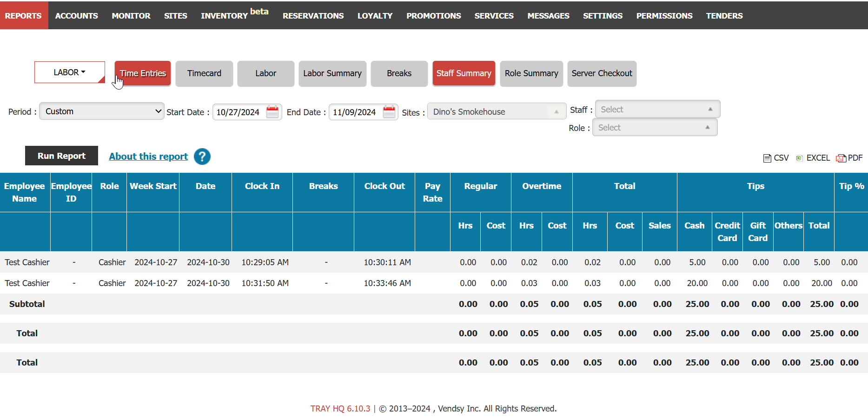Open the Start Date calendar picker

(272, 112)
